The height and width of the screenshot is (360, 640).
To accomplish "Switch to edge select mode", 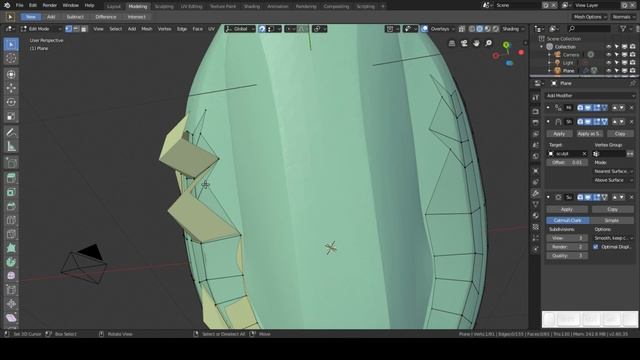I will point(76,29).
